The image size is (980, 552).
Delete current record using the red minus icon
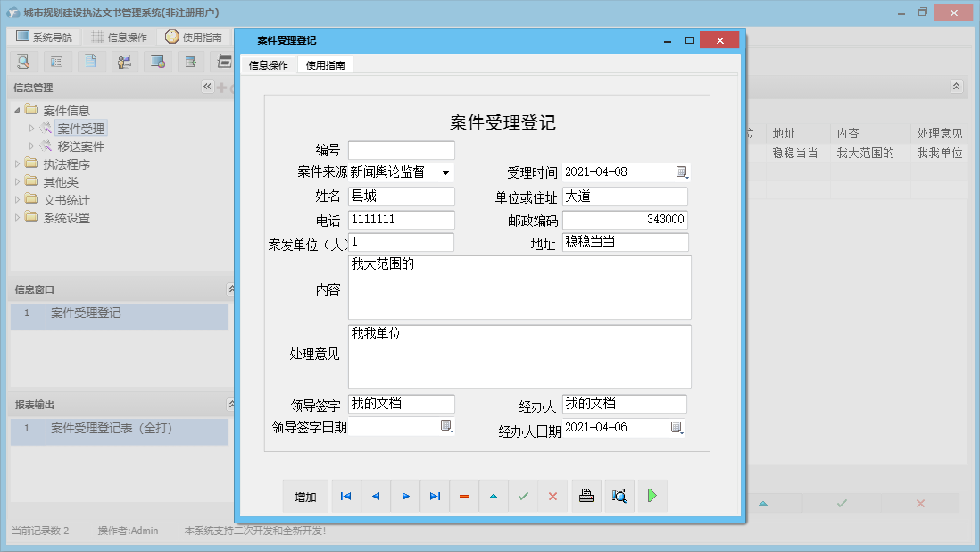click(x=464, y=496)
